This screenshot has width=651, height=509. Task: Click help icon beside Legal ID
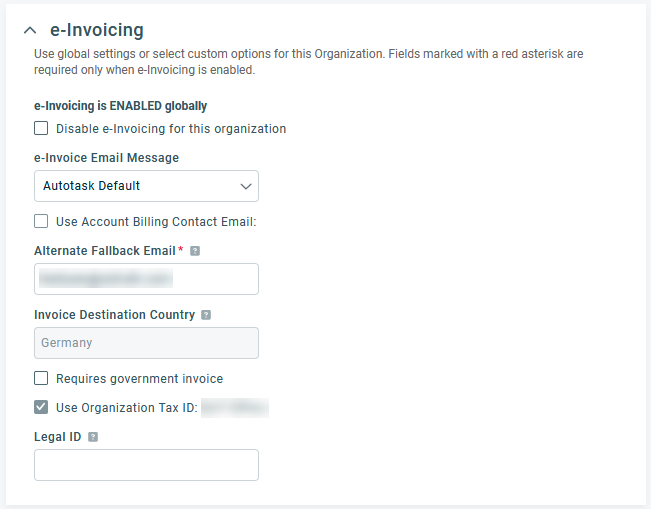click(x=93, y=437)
